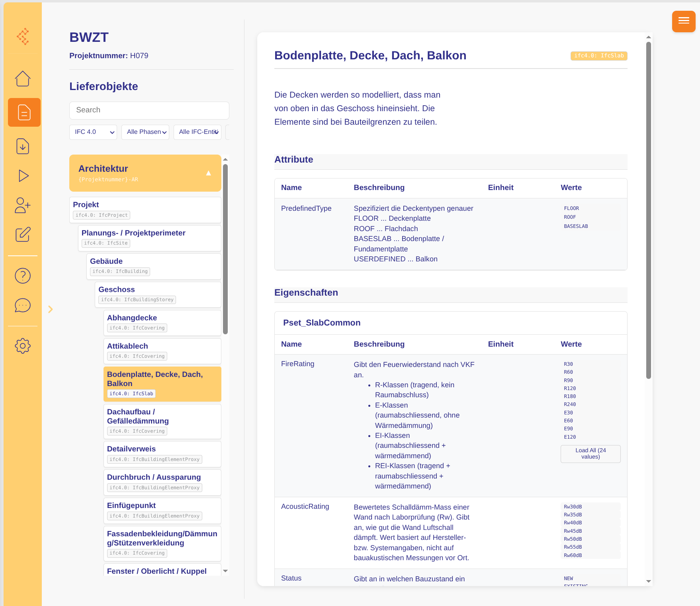Click the Pset_SlabCommon heading
The image size is (700, 606).
tap(322, 323)
